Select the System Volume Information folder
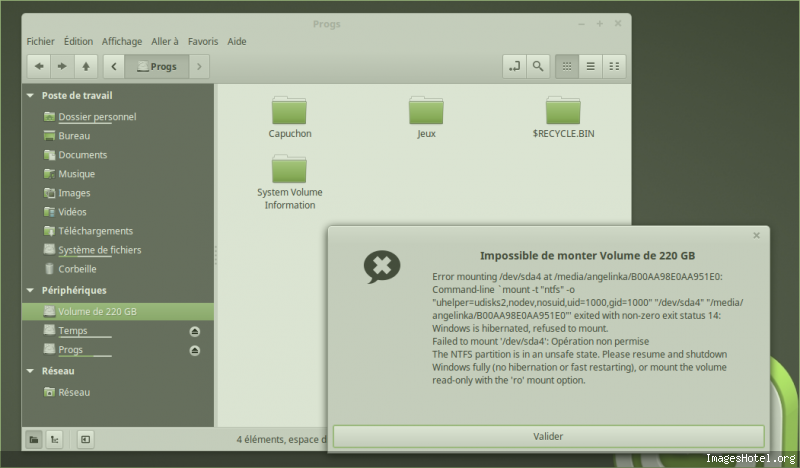 289,182
